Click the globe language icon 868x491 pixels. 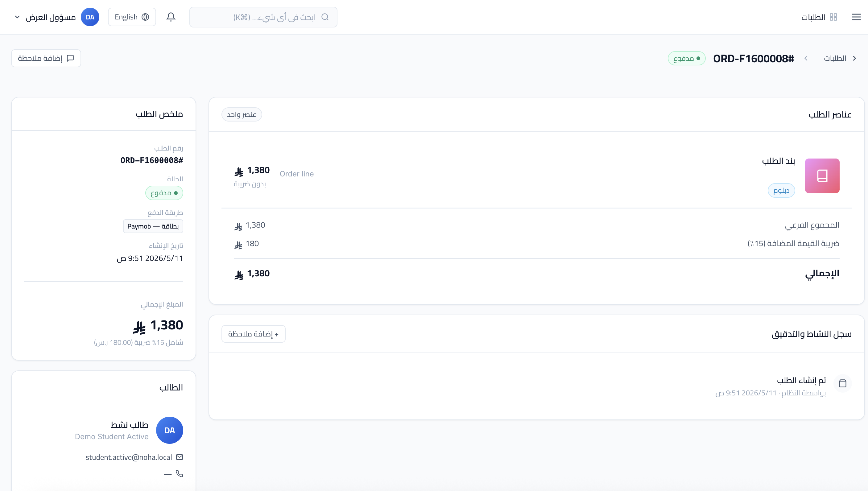[x=145, y=17]
